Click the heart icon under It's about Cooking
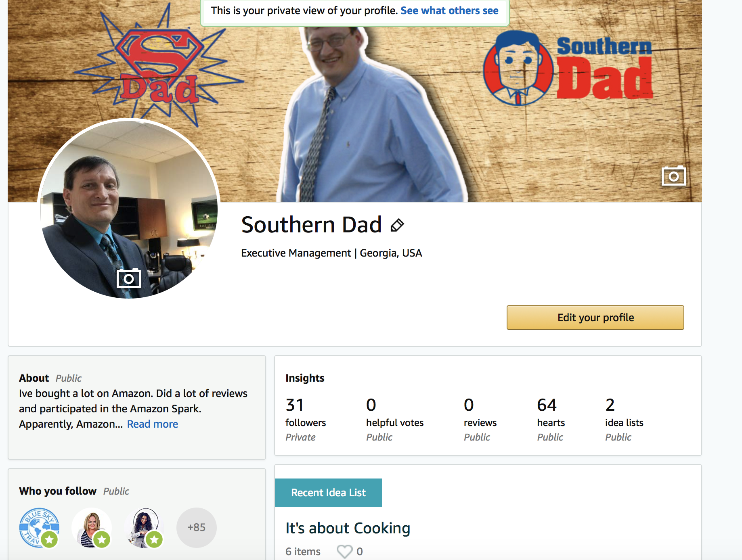The width and height of the screenshot is (742, 560). 344,551
